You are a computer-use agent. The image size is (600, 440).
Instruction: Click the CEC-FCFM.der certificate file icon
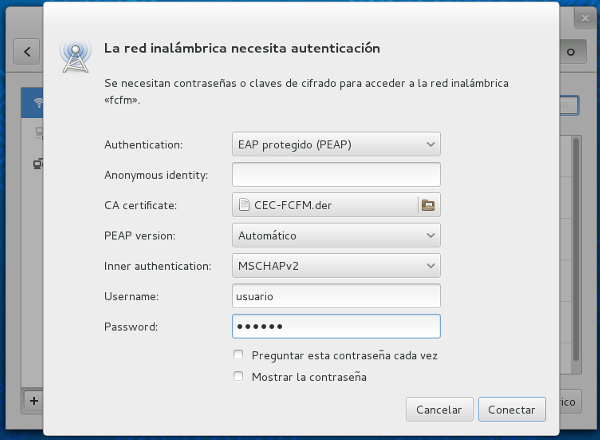244,205
